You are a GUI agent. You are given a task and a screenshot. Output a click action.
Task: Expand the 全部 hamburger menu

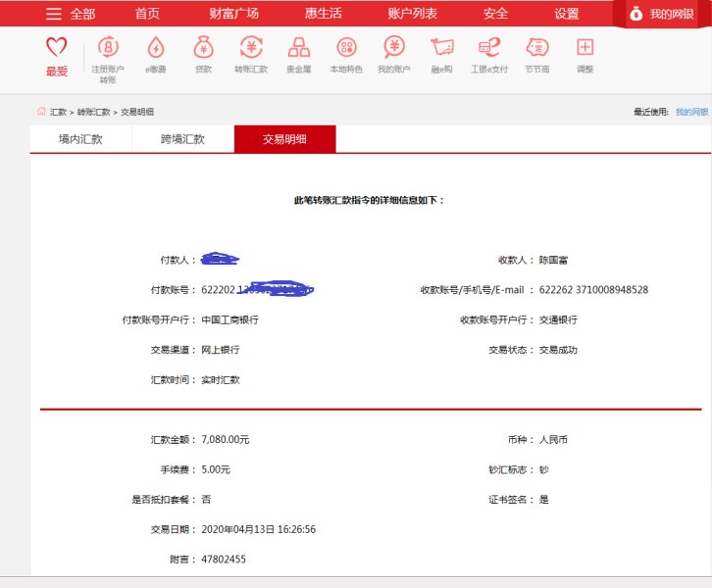coord(70,14)
